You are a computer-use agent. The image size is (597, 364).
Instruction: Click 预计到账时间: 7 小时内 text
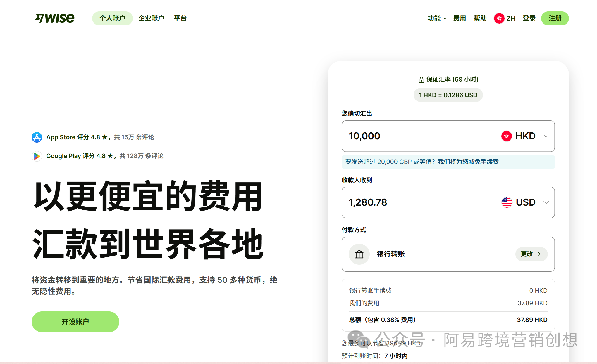coord(375,356)
